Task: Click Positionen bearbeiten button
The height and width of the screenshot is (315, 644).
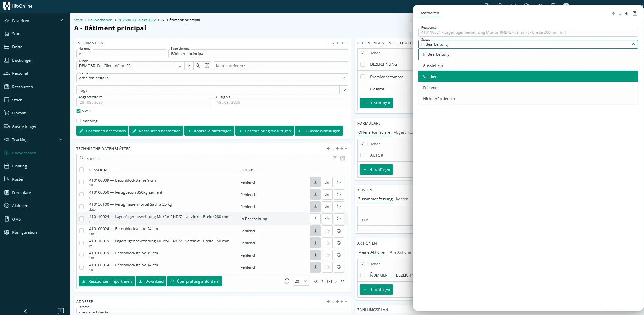Action: 102,131
